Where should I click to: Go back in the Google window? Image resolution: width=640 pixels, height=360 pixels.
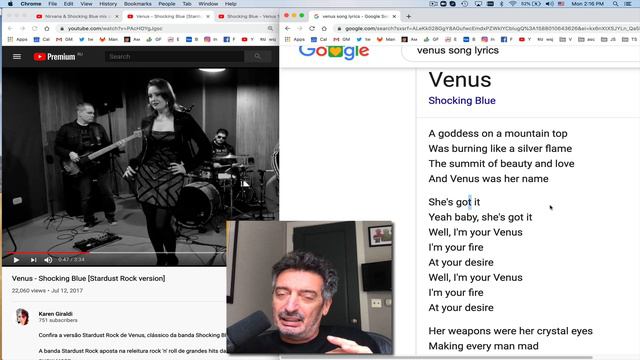tap(288, 29)
